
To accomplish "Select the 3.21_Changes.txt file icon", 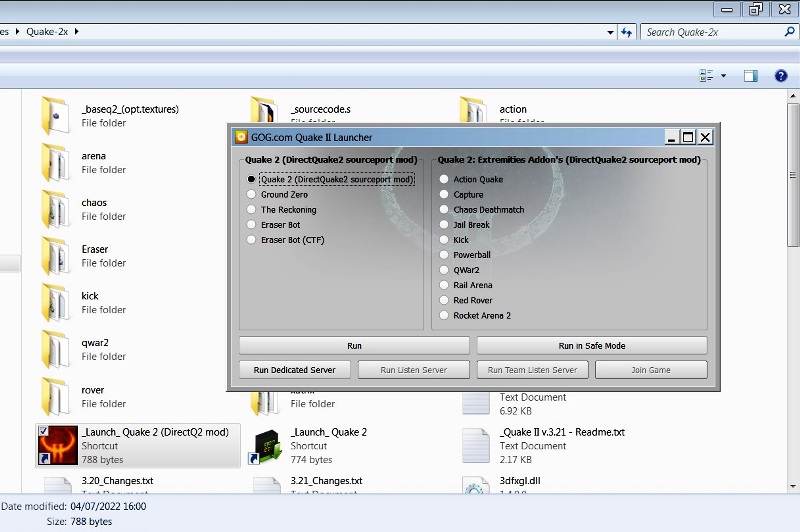I will pyautogui.click(x=267, y=485).
